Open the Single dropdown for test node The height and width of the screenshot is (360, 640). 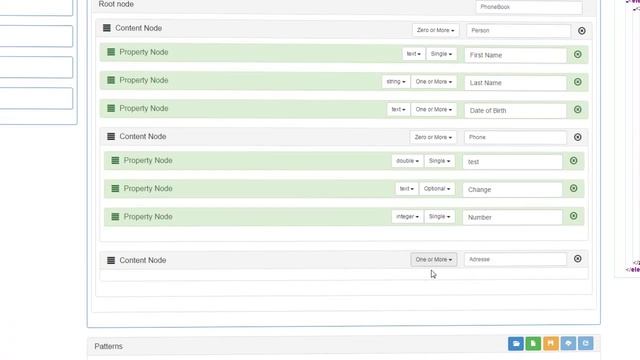(439, 161)
